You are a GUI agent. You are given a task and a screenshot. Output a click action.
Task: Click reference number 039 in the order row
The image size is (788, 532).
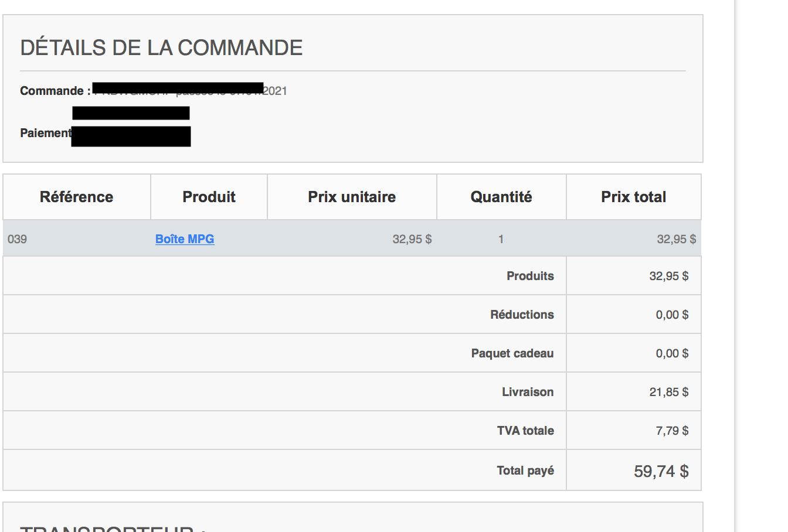(x=18, y=239)
